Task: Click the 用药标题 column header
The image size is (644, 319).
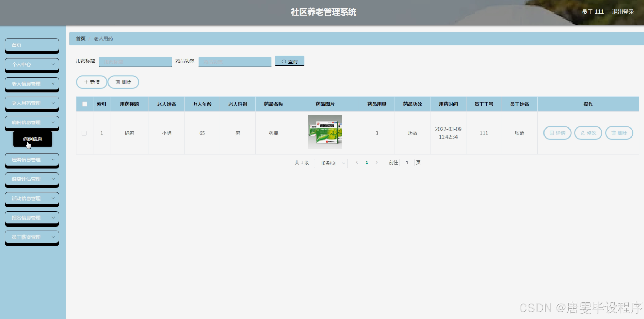Action: click(x=129, y=104)
